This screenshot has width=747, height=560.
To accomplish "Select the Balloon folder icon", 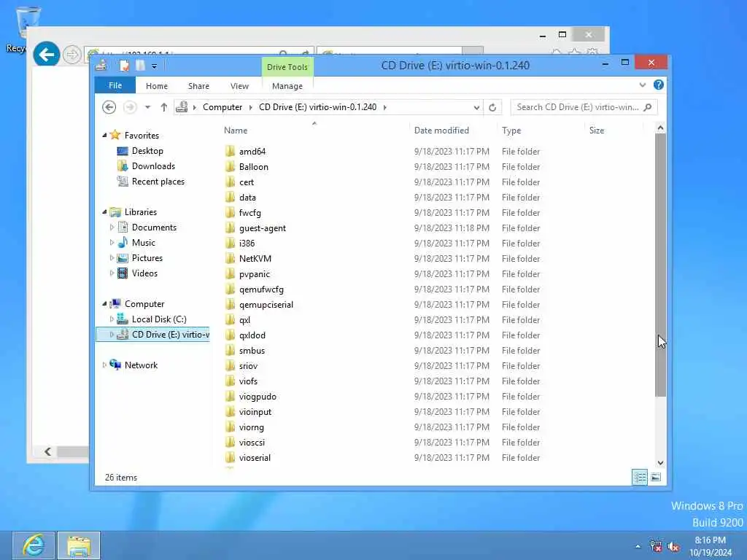I will click(230, 166).
